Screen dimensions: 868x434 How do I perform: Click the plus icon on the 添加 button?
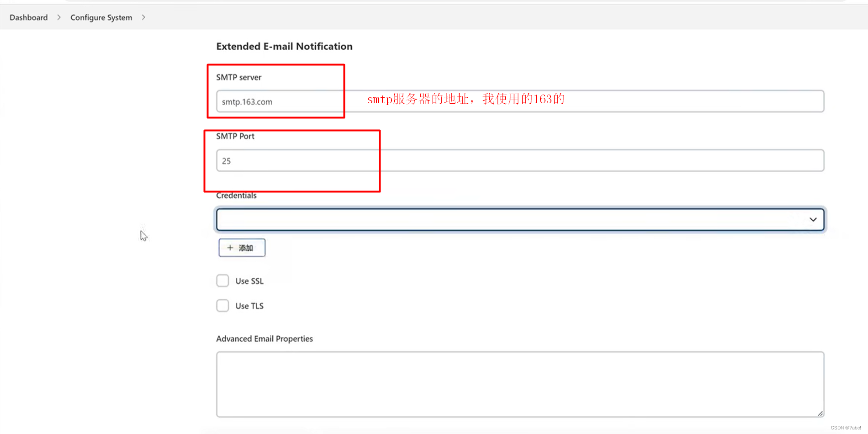click(x=230, y=248)
